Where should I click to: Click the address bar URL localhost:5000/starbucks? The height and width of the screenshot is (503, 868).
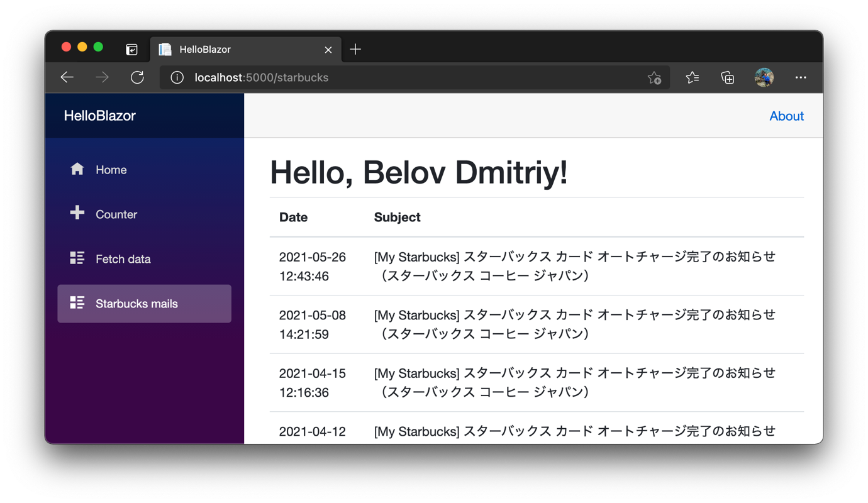[262, 77]
